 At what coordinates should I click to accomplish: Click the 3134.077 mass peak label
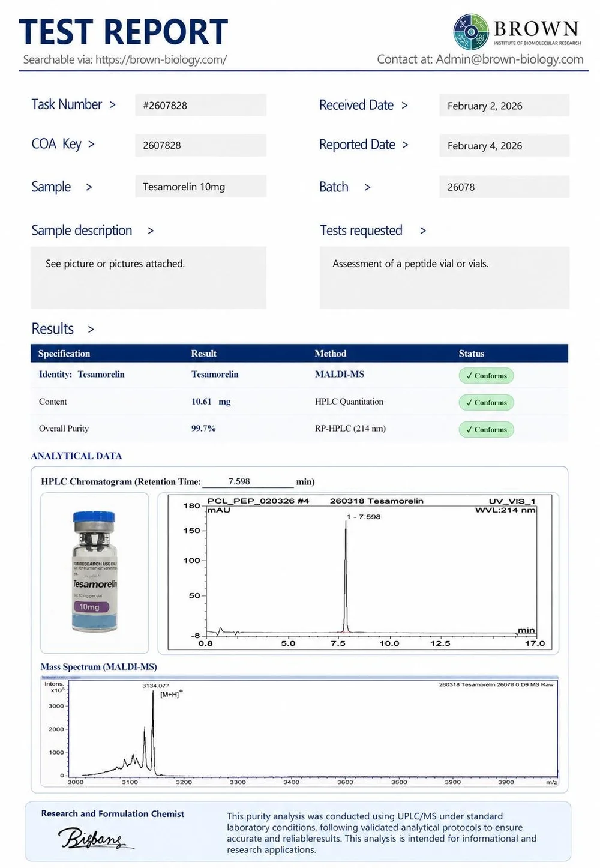pyautogui.click(x=155, y=686)
